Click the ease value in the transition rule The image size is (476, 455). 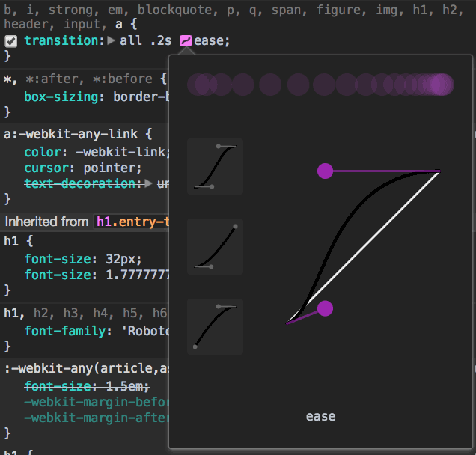(x=210, y=40)
